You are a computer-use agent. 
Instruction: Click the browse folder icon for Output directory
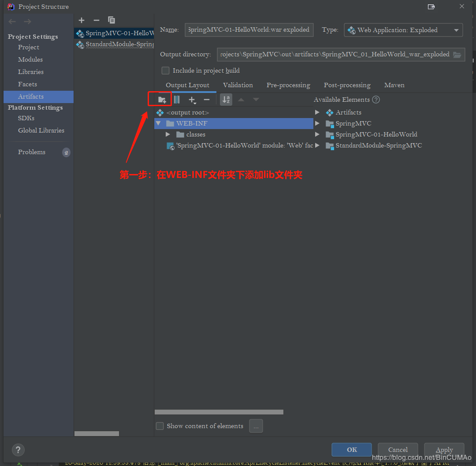(457, 55)
